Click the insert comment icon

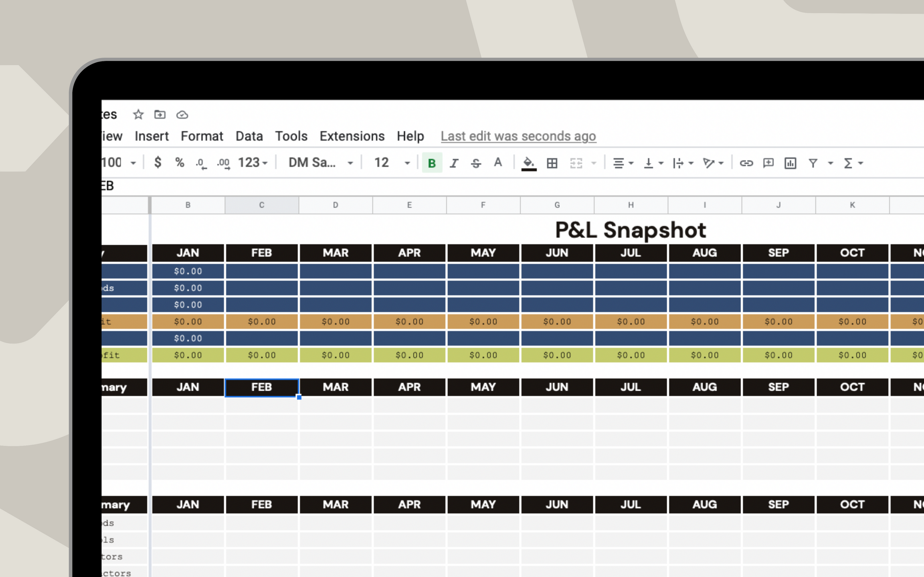pyautogui.click(x=768, y=163)
